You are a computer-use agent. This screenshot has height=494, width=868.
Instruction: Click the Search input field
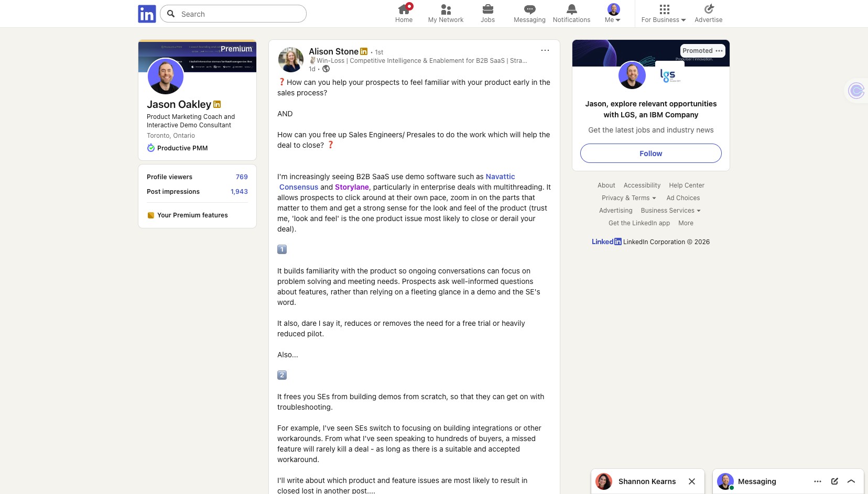click(x=233, y=14)
